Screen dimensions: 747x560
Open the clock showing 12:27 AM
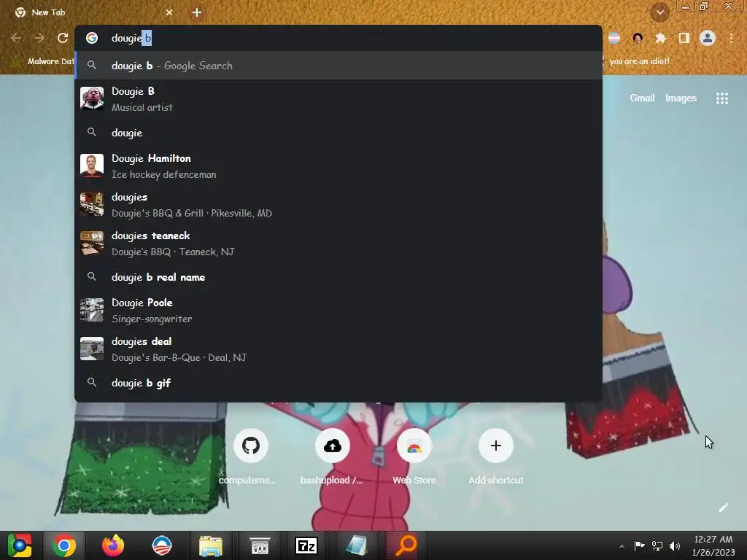(x=713, y=546)
